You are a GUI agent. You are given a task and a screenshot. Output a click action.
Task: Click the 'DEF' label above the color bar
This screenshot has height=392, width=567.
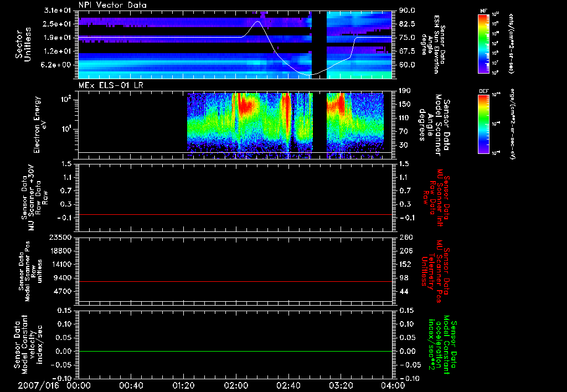click(x=484, y=91)
